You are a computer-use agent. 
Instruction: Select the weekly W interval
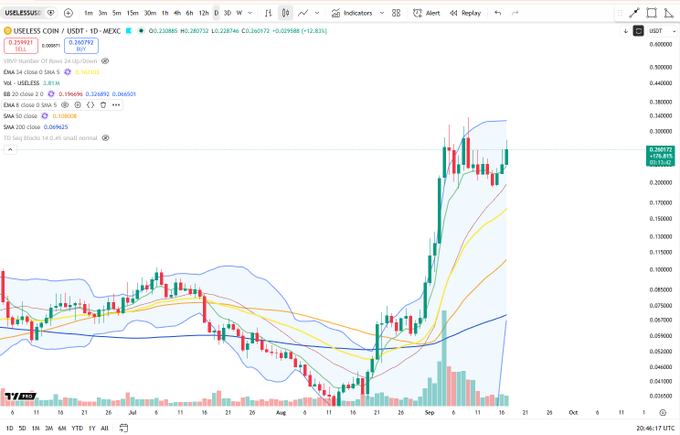tap(239, 13)
